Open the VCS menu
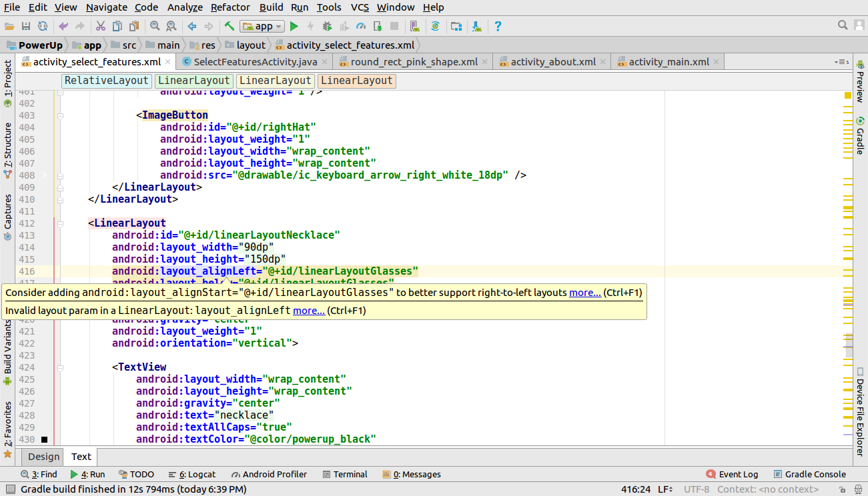The image size is (868, 496). [x=360, y=7]
